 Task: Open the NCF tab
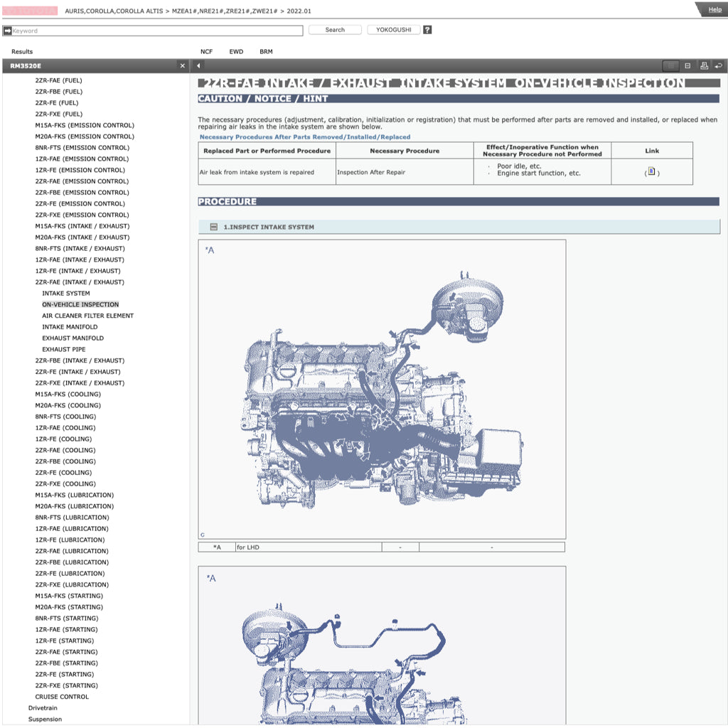tap(206, 51)
